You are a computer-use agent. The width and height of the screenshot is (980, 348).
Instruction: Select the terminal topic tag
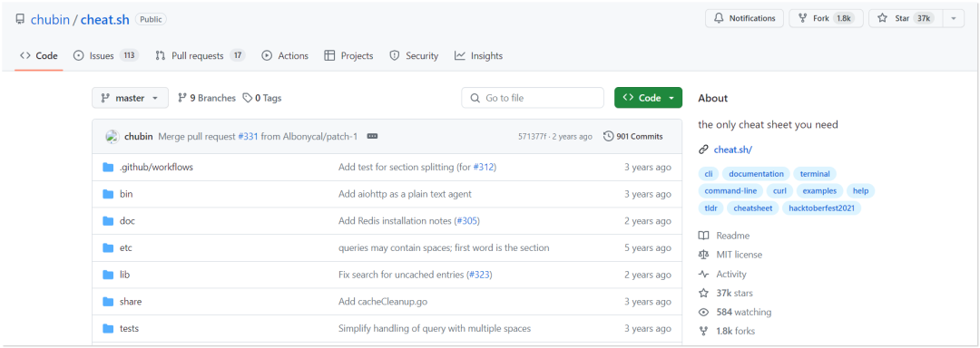814,174
